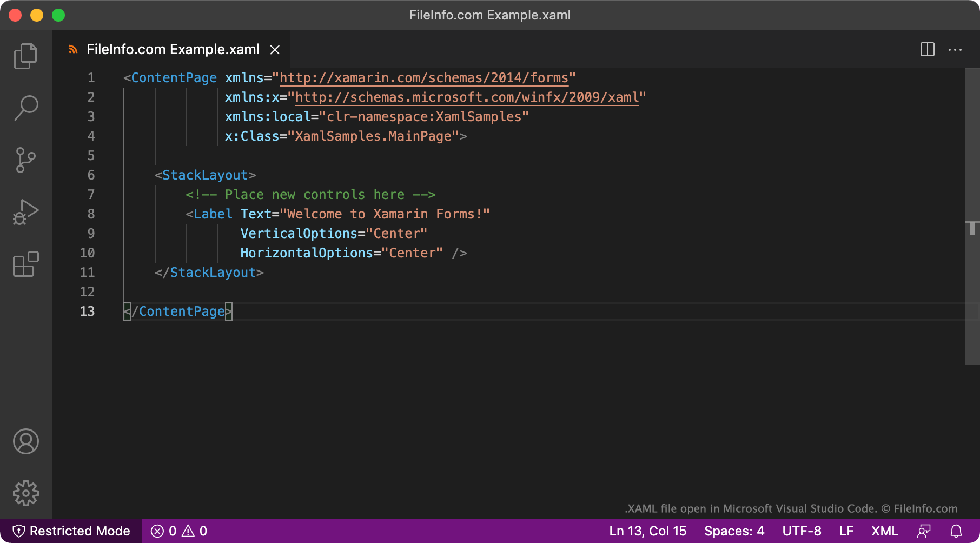Split the editor using the split icon
The height and width of the screenshot is (543, 980).
927,49
